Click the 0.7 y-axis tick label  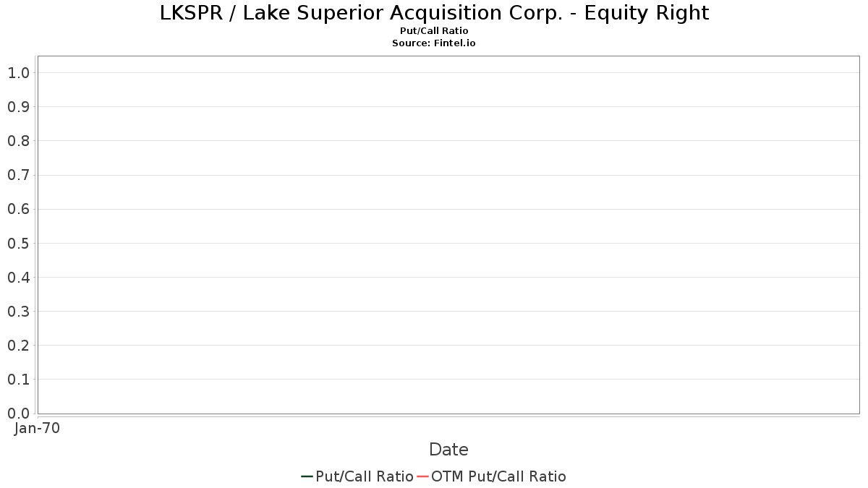pyautogui.click(x=18, y=175)
